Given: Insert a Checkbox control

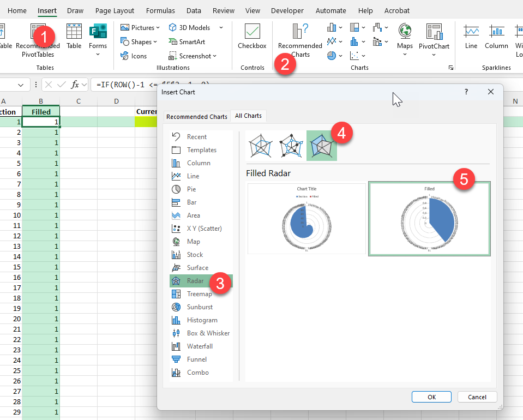Looking at the screenshot, I should tap(252, 37).
